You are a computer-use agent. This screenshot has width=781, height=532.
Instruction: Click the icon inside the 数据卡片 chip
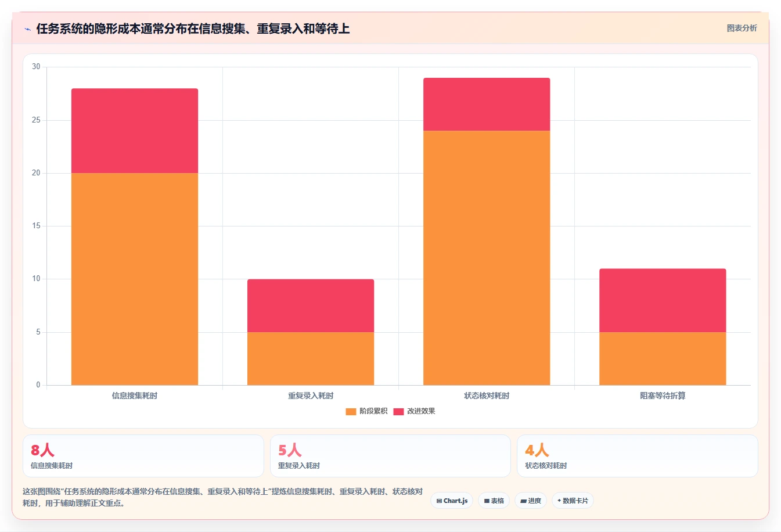(x=559, y=500)
